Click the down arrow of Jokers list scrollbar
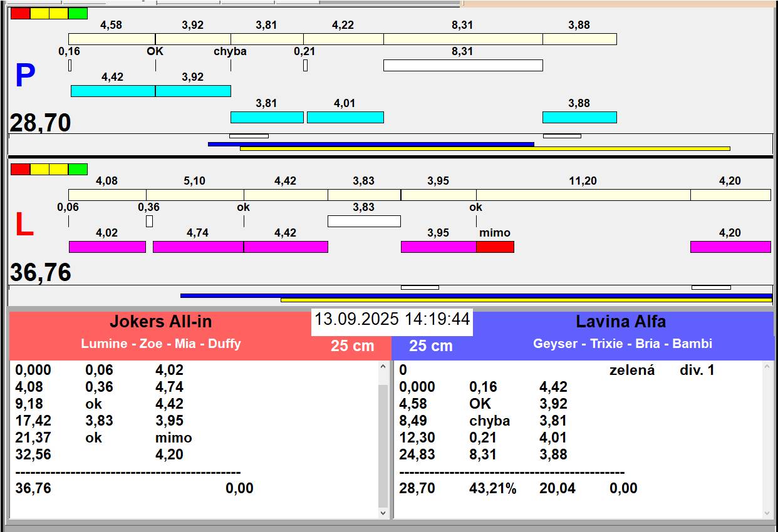778x532 pixels. 384,513
